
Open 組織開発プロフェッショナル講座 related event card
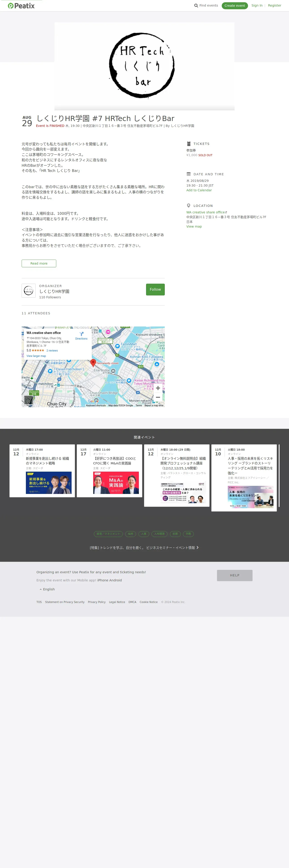(177, 475)
